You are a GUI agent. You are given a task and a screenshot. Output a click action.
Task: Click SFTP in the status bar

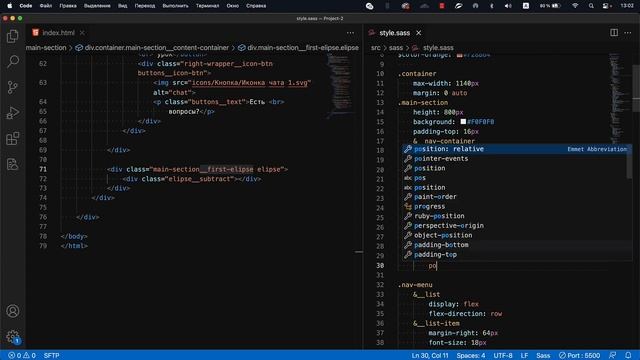pyautogui.click(x=51, y=356)
